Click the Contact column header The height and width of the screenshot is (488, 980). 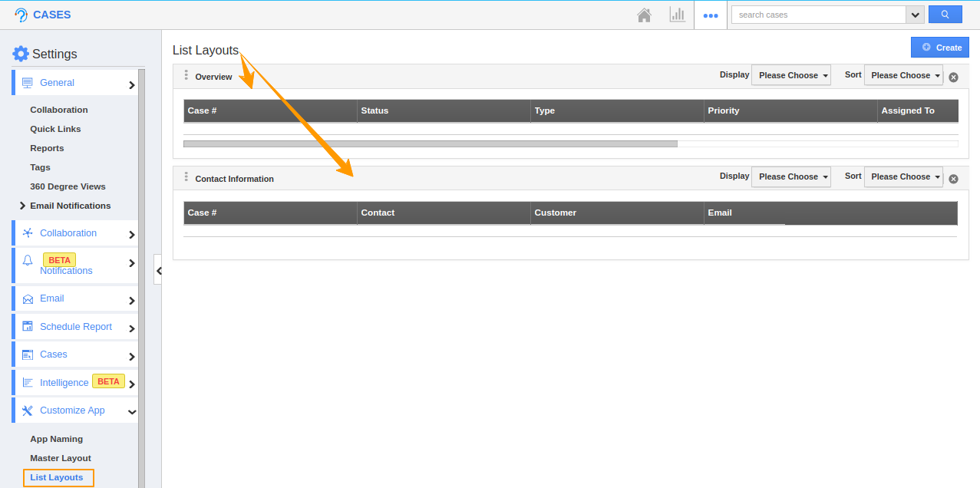tap(444, 213)
